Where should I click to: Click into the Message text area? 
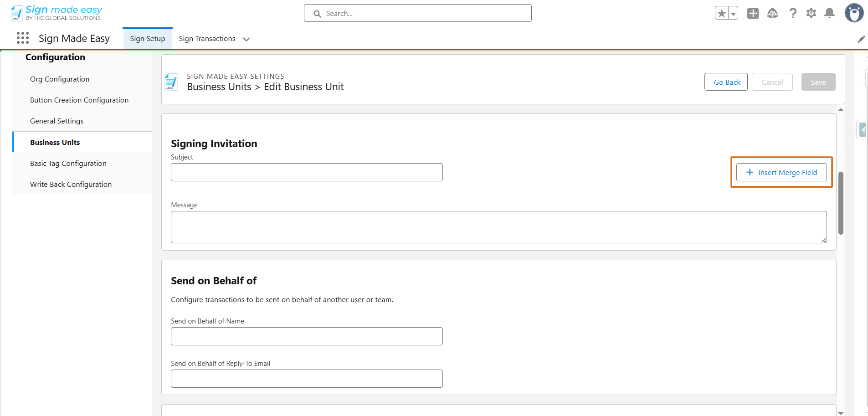coord(498,227)
